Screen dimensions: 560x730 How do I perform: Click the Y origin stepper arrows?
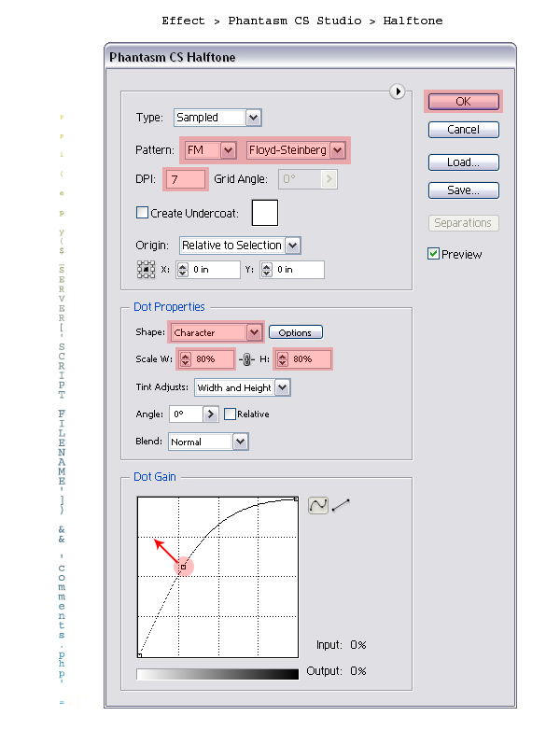coord(267,270)
